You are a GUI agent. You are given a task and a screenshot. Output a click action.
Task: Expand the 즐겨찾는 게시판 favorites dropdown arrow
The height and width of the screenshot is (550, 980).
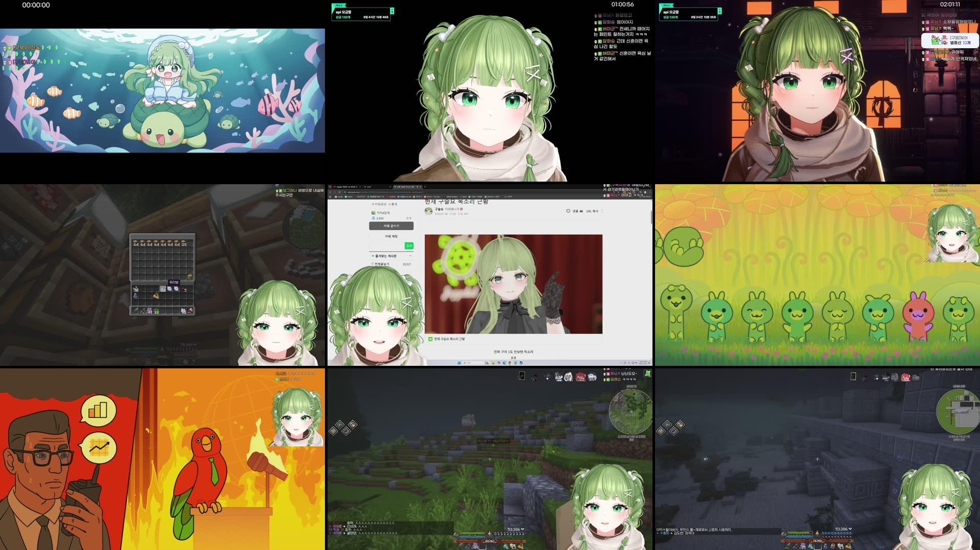click(x=410, y=256)
